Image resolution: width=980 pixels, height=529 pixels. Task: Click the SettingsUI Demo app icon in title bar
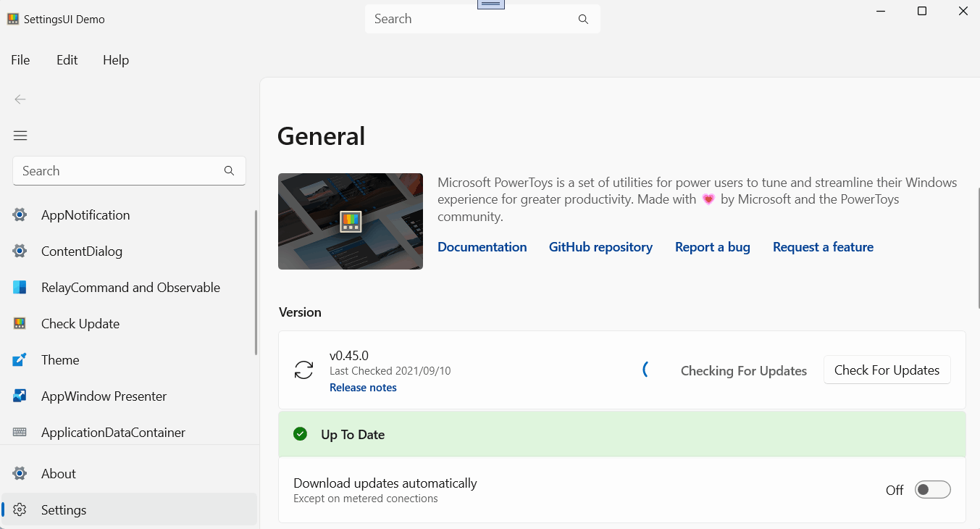(13, 20)
